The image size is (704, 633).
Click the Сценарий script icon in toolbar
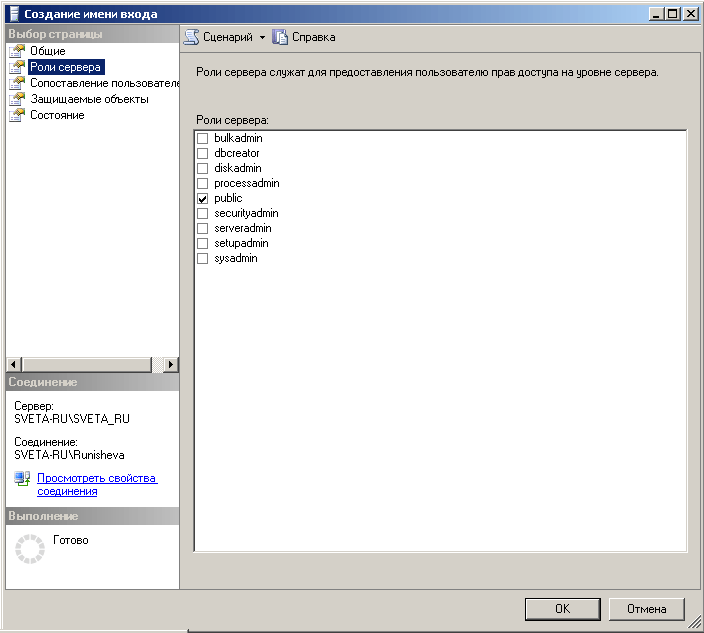[x=191, y=37]
